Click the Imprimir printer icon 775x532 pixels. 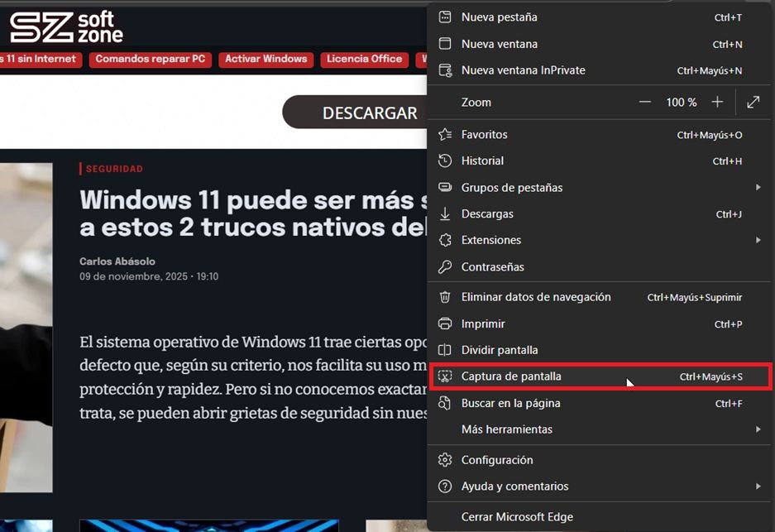click(x=445, y=324)
